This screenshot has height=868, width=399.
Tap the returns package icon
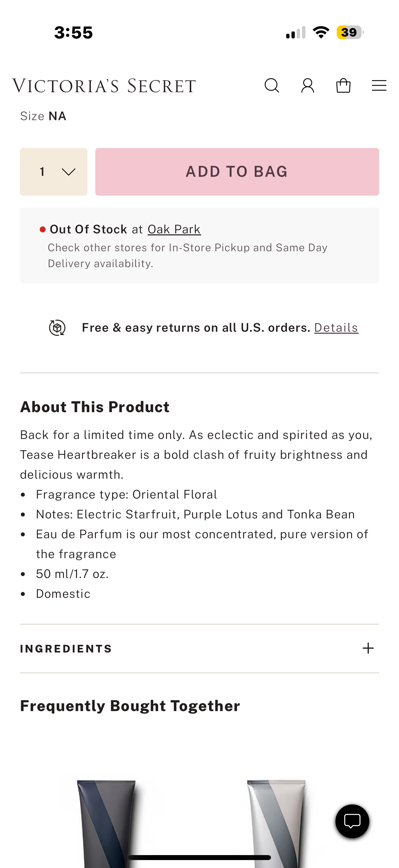tap(57, 327)
